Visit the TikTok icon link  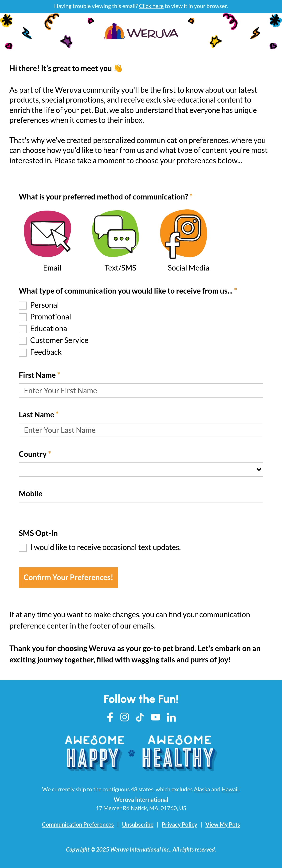point(140,717)
